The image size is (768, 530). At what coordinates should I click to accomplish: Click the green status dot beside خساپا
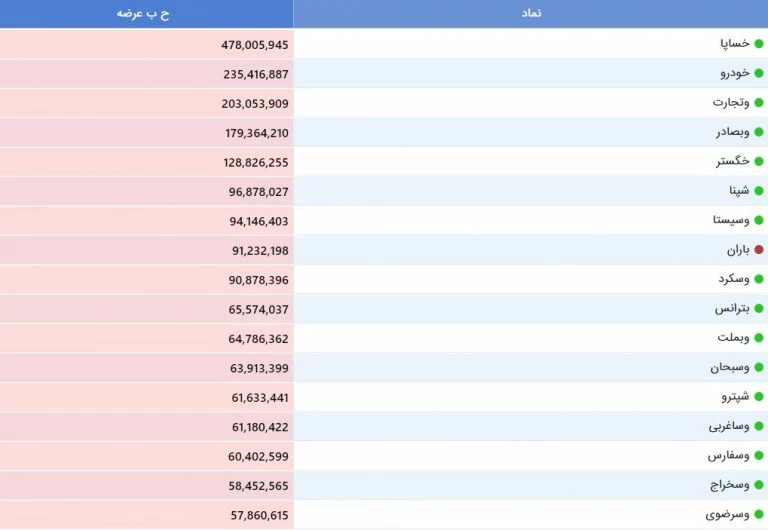pyautogui.click(x=759, y=44)
